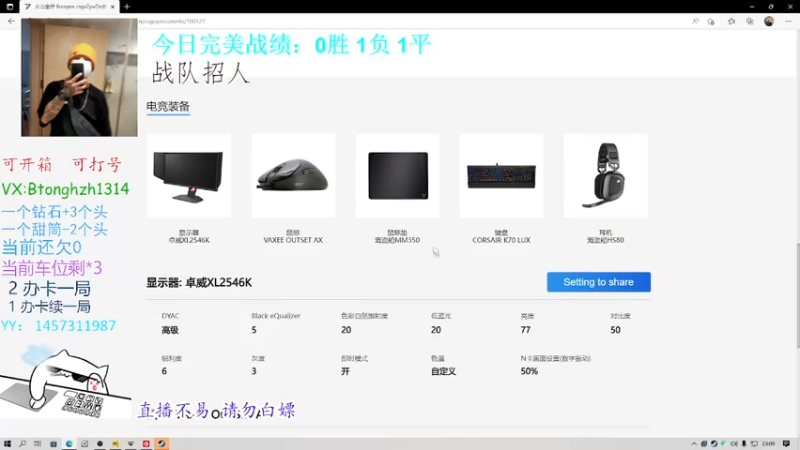Select the MM350 mouse pad image
The height and width of the screenshot is (450, 800).
[x=397, y=176]
